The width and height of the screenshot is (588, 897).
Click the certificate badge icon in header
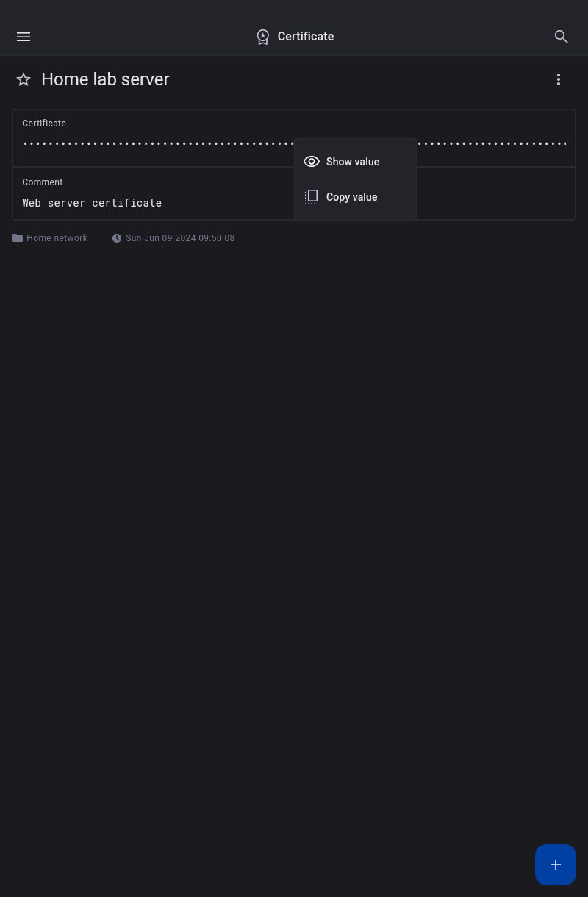262,37
